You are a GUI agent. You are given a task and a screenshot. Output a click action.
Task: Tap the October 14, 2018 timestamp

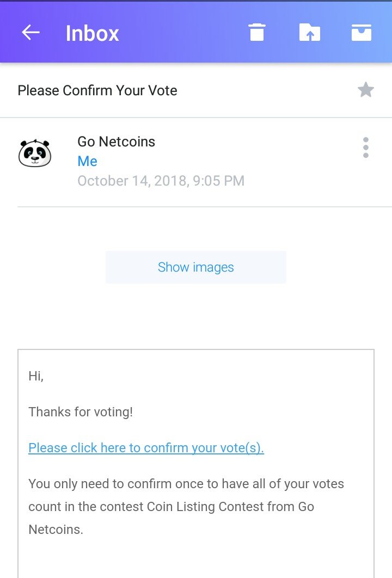(161, 181)
